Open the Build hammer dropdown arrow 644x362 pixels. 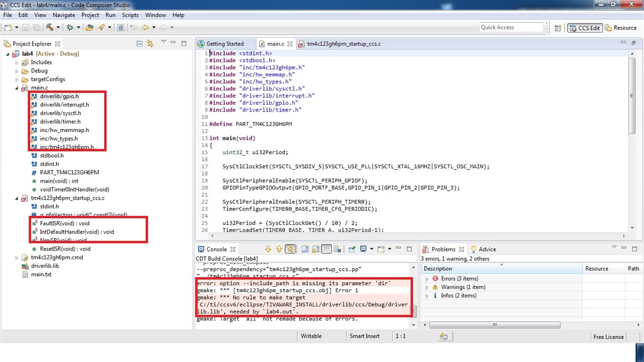[58, 27]
